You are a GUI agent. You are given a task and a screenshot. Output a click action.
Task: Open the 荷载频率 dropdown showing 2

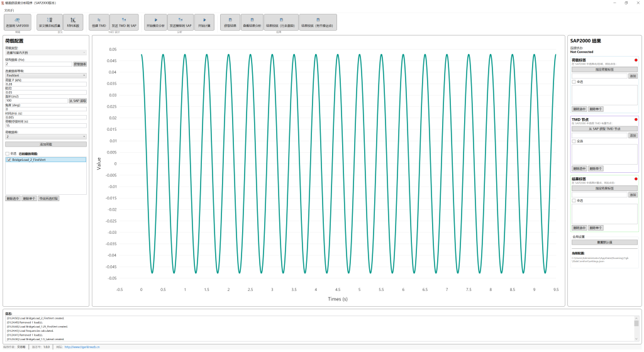[45, 136]
